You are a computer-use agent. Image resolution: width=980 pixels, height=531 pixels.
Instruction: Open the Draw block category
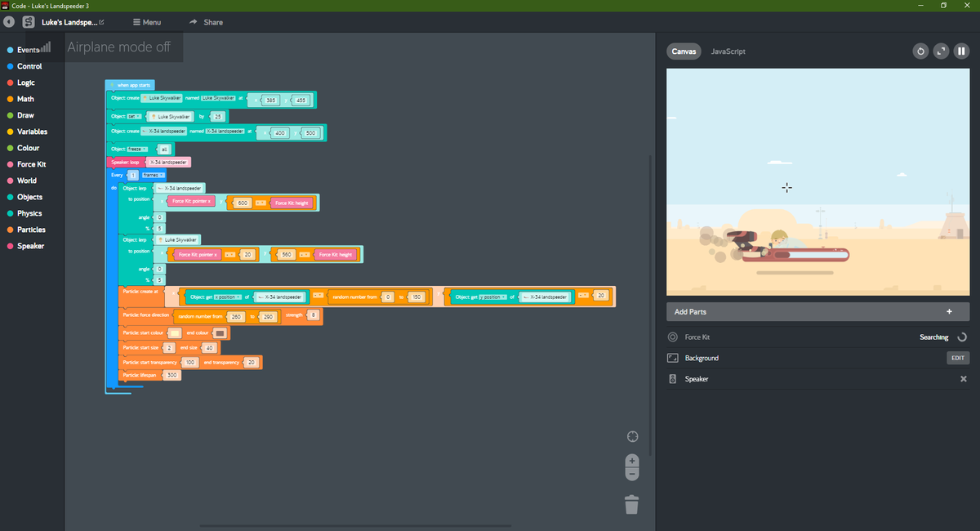pos(20,115)
